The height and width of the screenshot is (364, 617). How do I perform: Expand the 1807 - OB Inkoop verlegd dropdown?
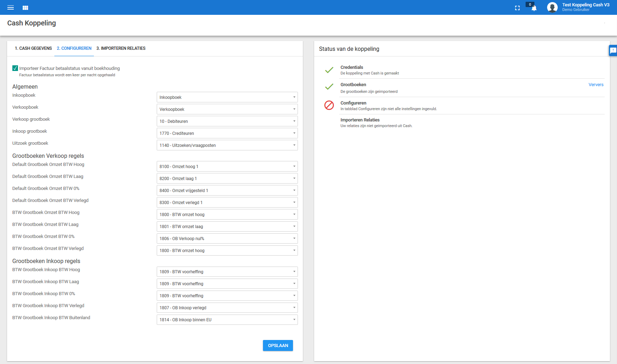(227, 308)
